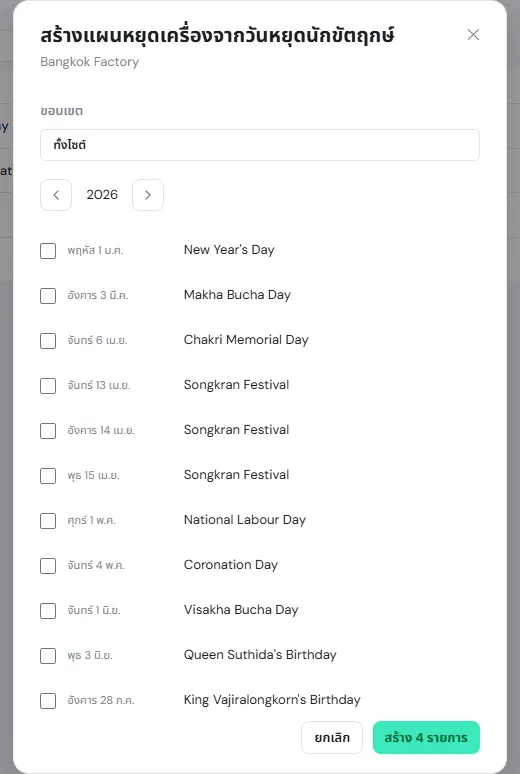Viewport: 520px width, 774px height.
Task: Advance to next year with right chevron
Action: coord(148,195)
